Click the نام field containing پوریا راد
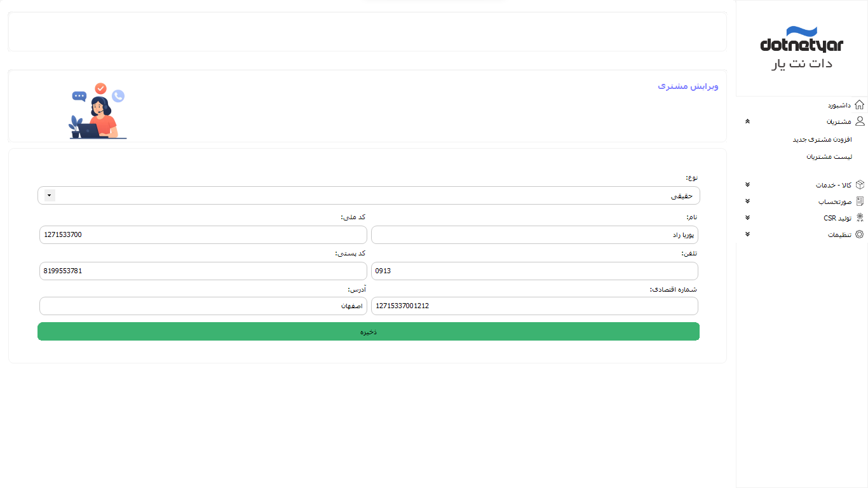The image size is (868, 488). 534,235
